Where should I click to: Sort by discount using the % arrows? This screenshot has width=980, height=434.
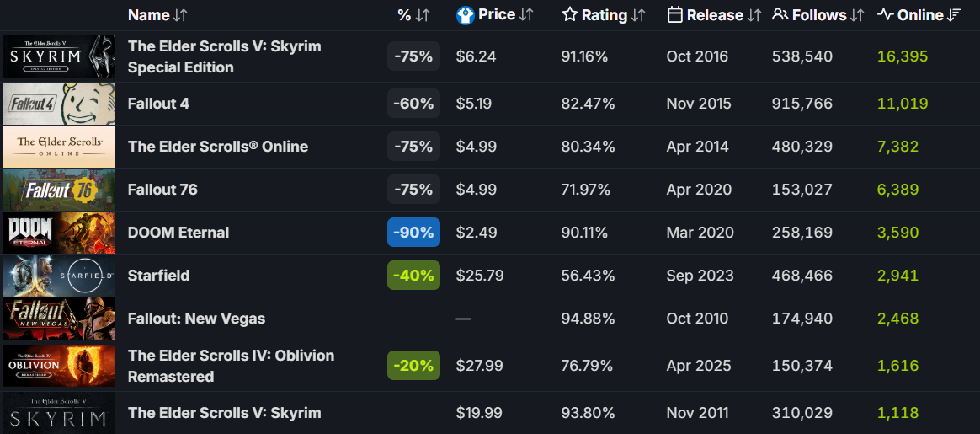(423, 15)
